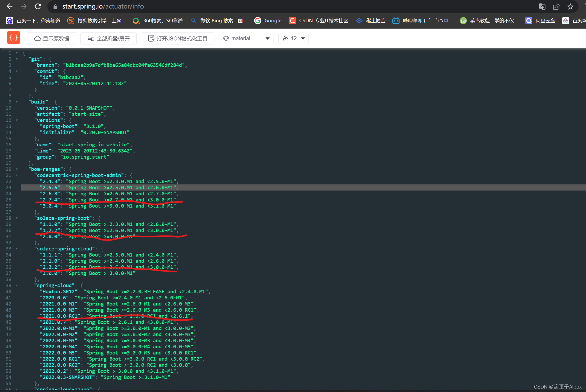Open the 稀土掘金 bookmark
The height and width of the screenshot is (392, 586).
(371, 20)
